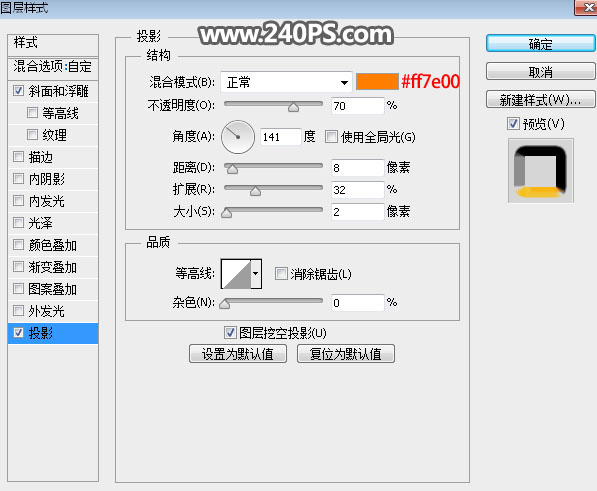Enable the 颜色叠加 color overlay checkbox

click(18, 245)
